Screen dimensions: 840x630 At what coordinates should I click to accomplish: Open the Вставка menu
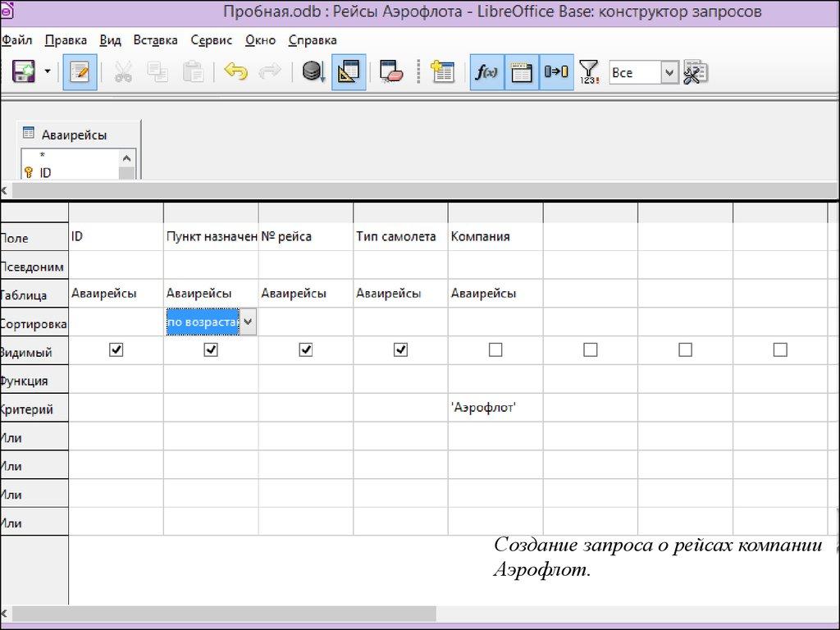point(155,40)
